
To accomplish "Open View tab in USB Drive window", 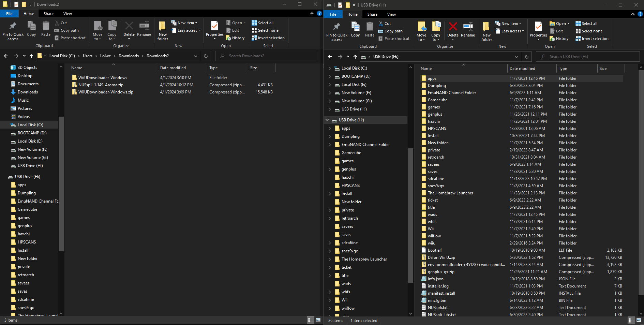I will coord(391,14).
